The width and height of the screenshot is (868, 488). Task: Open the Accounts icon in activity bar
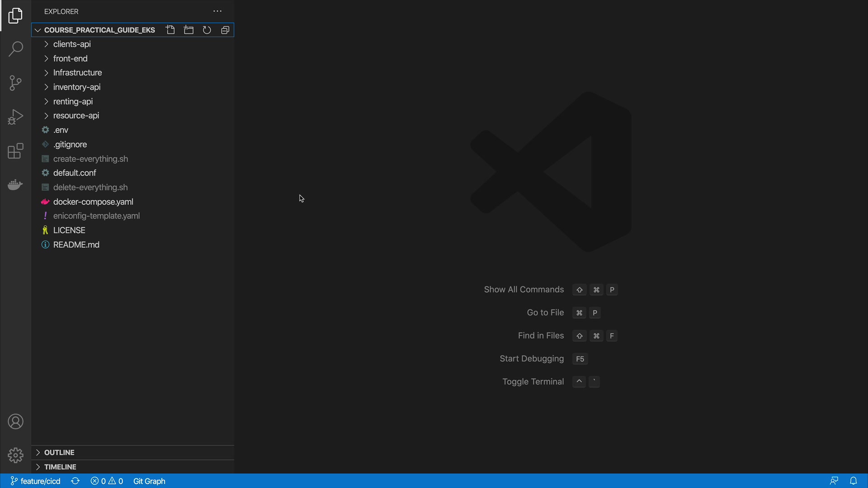[15, 422]
